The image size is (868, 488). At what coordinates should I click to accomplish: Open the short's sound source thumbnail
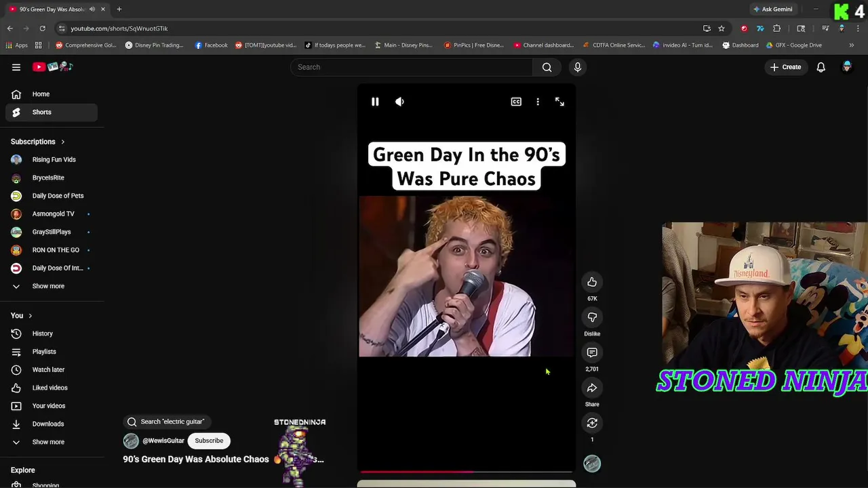pyautogui.click(x=592, y=464)
